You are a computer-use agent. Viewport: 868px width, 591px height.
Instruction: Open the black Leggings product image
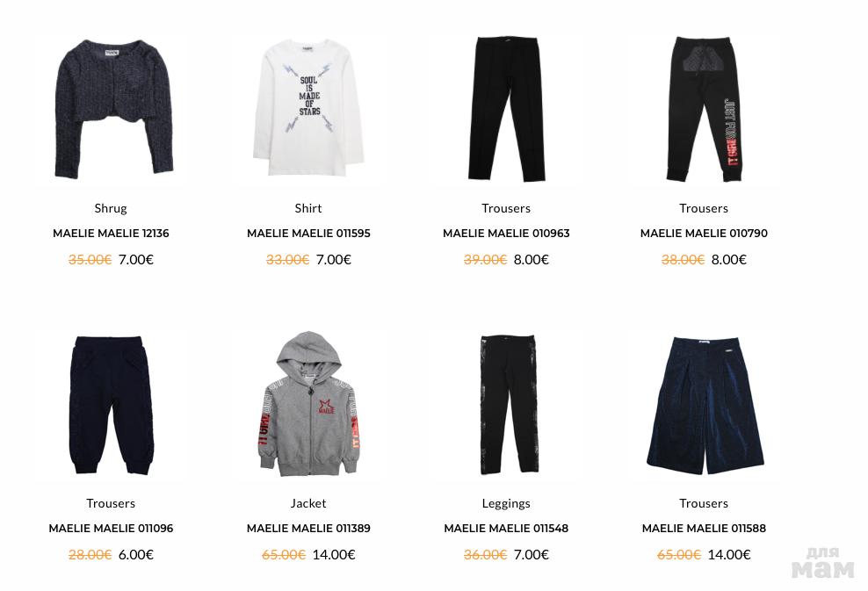click(x=506, y=405)
